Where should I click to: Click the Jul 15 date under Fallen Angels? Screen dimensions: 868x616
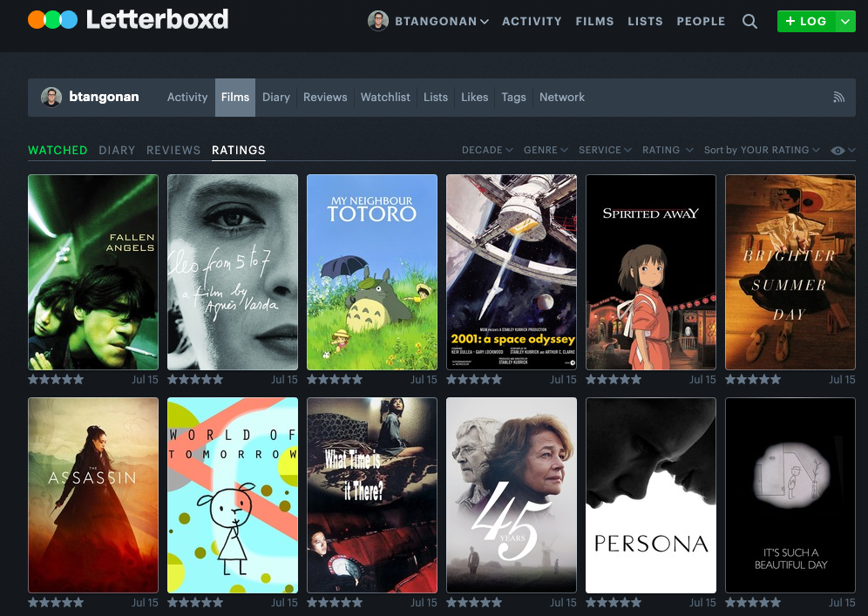tap(145, 380)
